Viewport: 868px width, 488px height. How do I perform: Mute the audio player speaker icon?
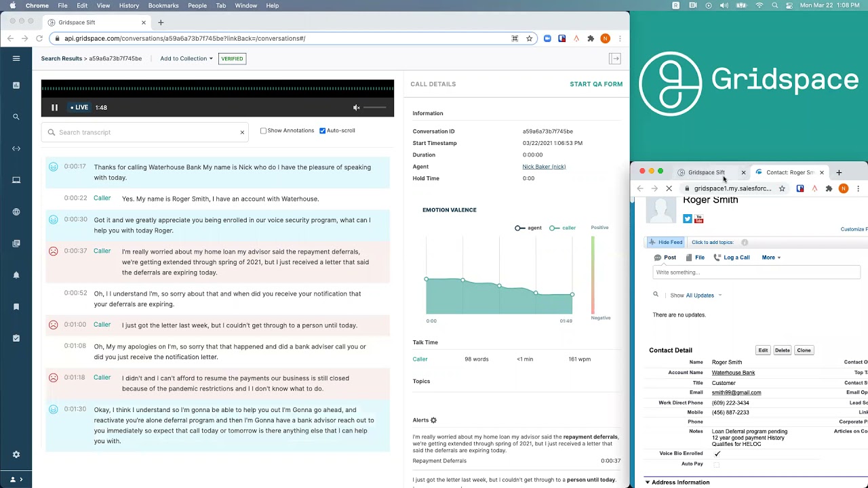(357, 107)
